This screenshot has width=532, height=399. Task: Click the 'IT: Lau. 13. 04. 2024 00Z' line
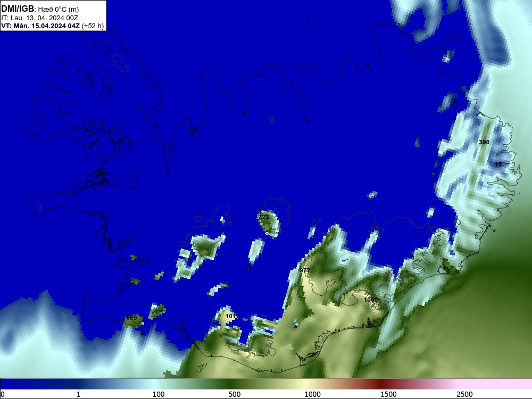(x=40, y=18)
